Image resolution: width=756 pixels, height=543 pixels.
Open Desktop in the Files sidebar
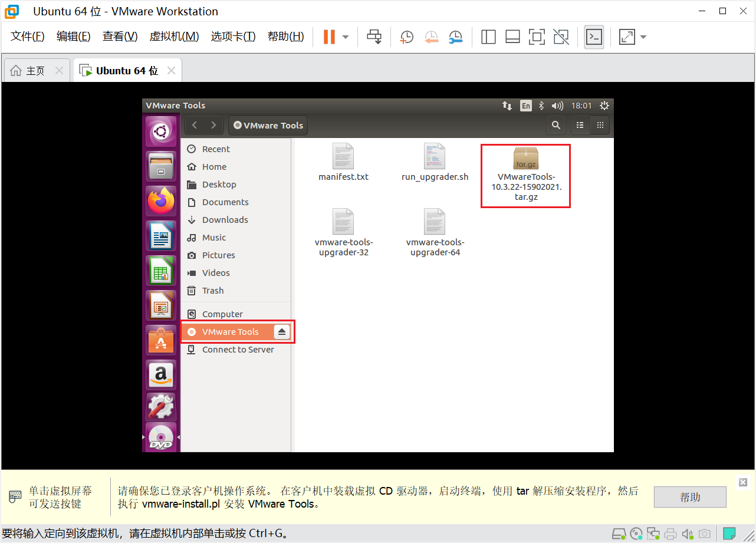click(236, 185)
